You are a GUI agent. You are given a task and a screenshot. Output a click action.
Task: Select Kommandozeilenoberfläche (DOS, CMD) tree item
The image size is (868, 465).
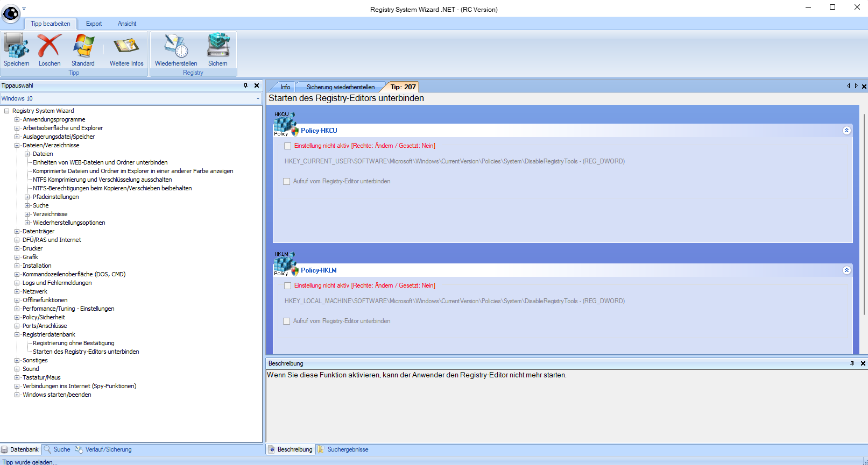point(74,274)
